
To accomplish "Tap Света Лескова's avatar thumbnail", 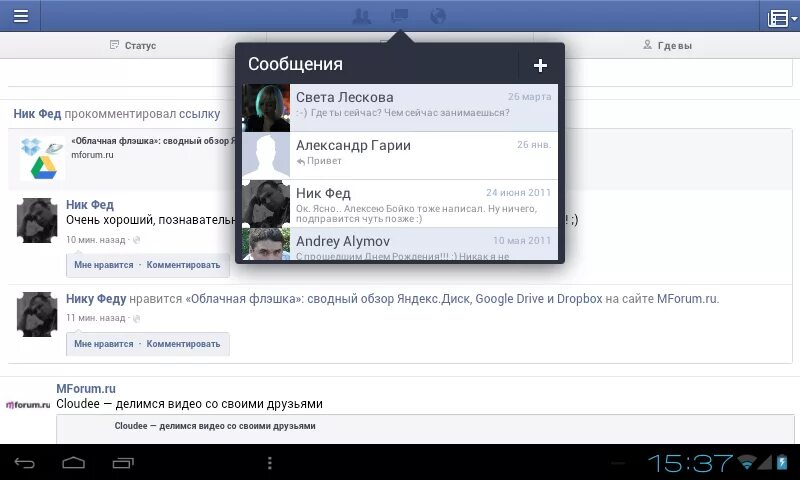I will tap(266, 108).
